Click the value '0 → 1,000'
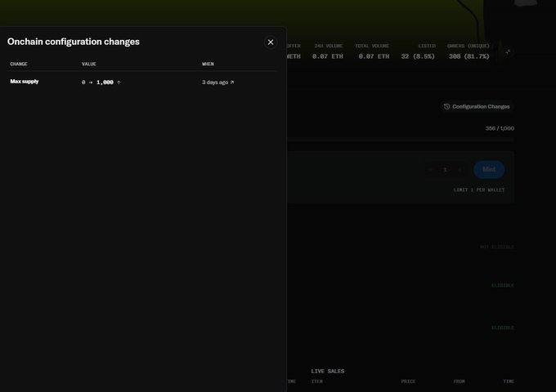The width and height of the screenshot is (556, 392). coord(97,82)
